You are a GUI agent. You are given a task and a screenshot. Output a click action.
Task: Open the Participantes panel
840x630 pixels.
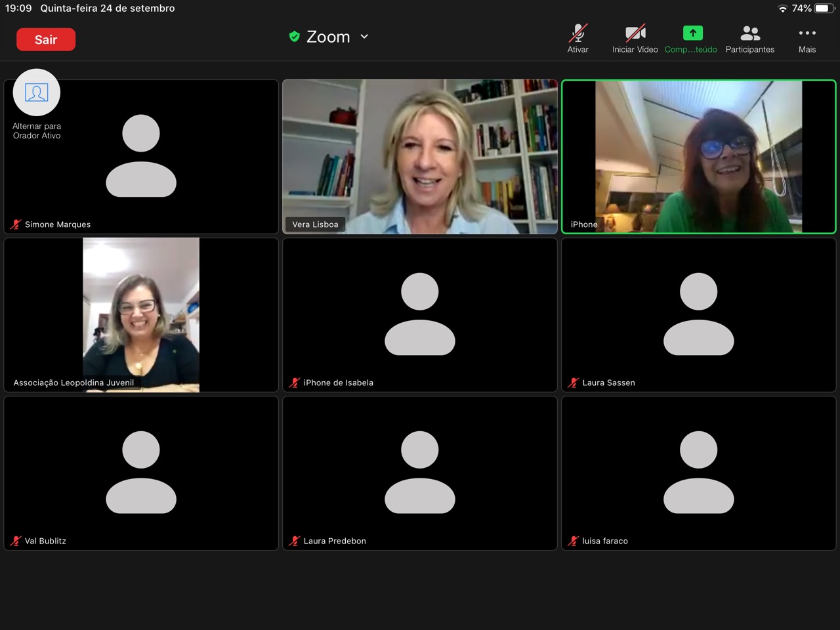750,39
